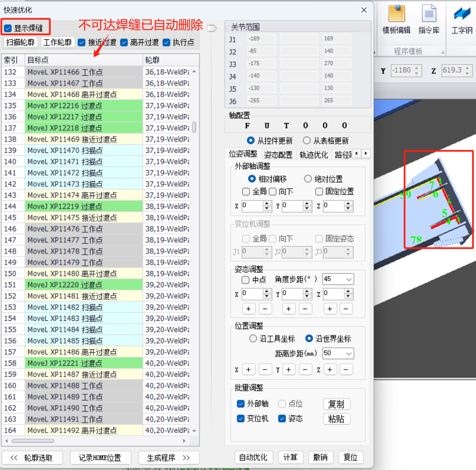Switch to the 姿态配置 tab
Image resolution: width=476 pixels, height=470 pixels.
click(x=278, y=155)
